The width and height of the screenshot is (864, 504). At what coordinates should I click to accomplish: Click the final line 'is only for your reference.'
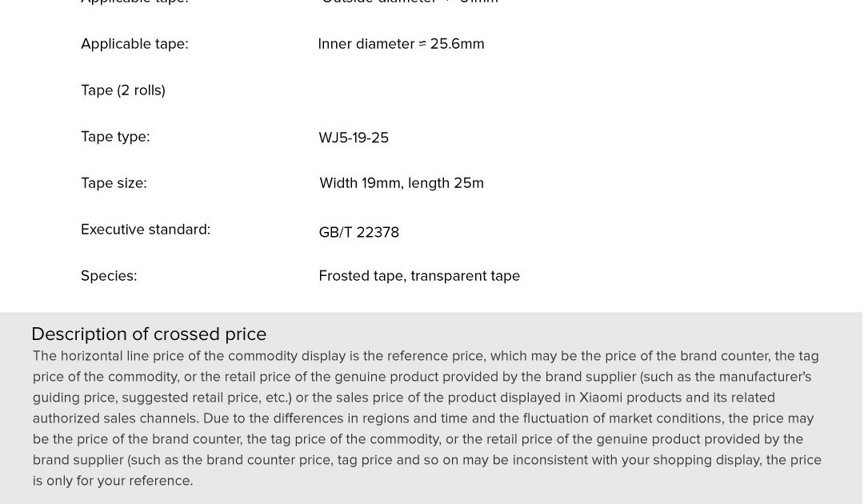[x=113, y=481]
